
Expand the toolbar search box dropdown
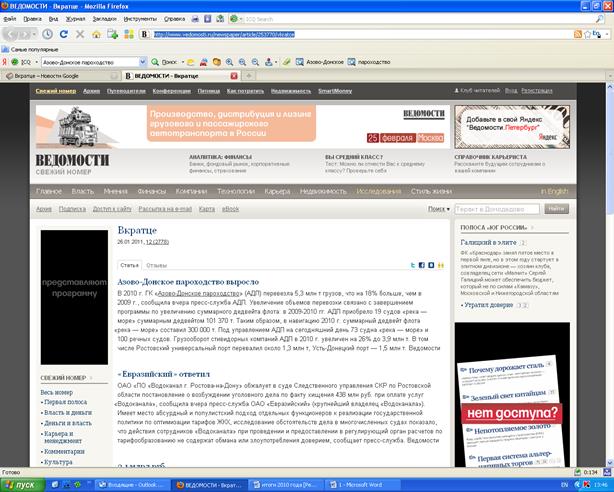(x=143, y=62)
